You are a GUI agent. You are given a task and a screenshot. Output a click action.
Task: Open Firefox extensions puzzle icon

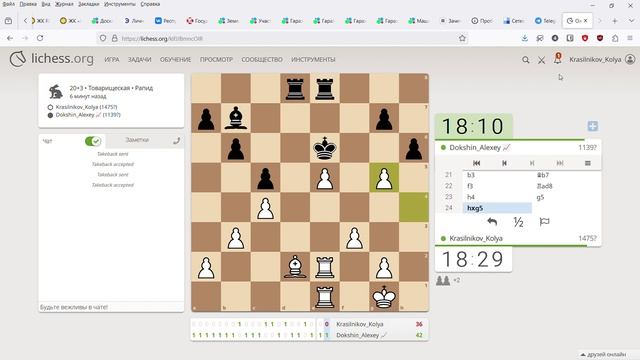tap(615, 38)
